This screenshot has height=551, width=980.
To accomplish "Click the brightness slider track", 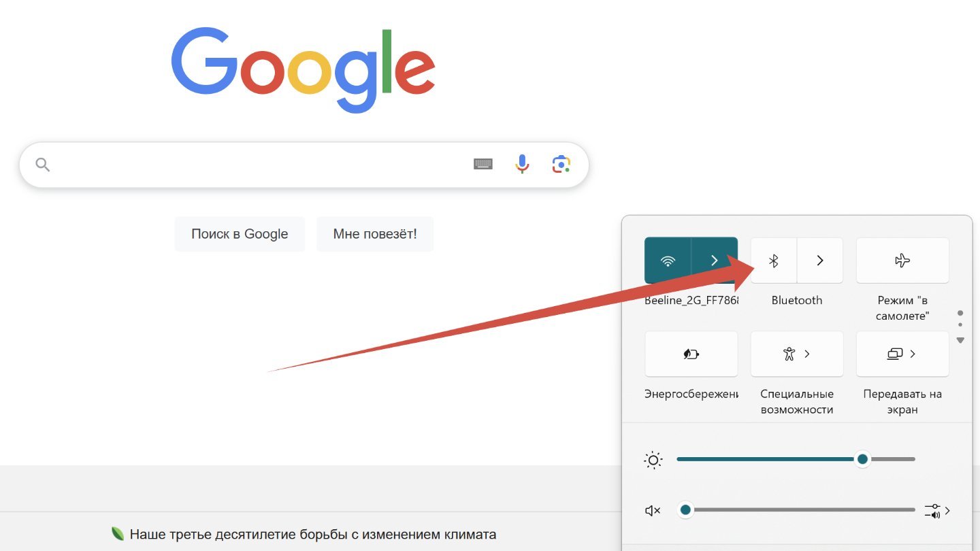I will pos(796,459).
